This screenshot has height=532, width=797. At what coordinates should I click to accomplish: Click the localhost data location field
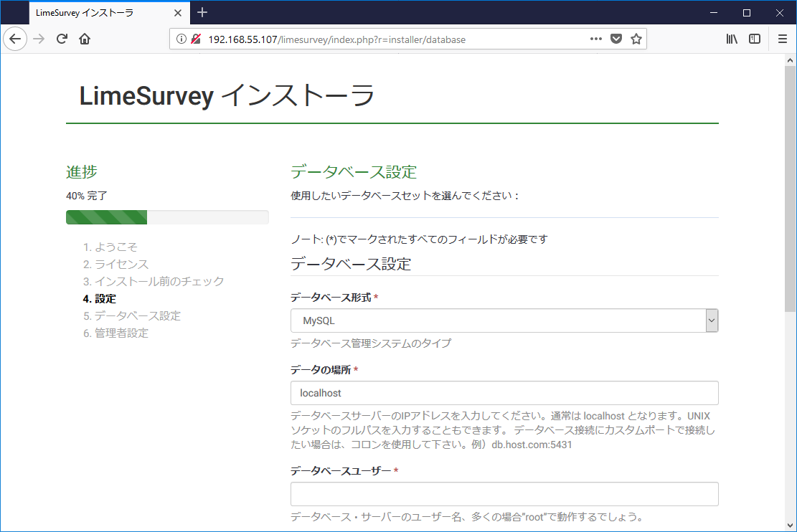[502, 393]
